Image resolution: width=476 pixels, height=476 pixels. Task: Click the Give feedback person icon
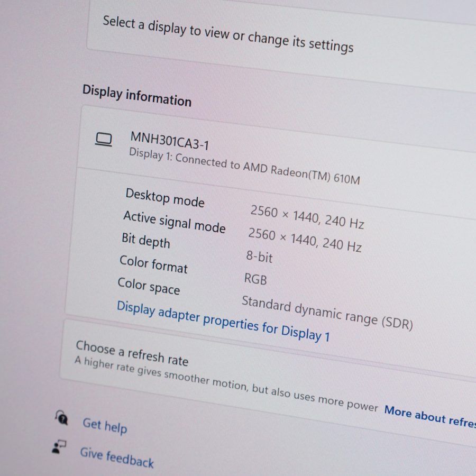(x=59, y=446)
